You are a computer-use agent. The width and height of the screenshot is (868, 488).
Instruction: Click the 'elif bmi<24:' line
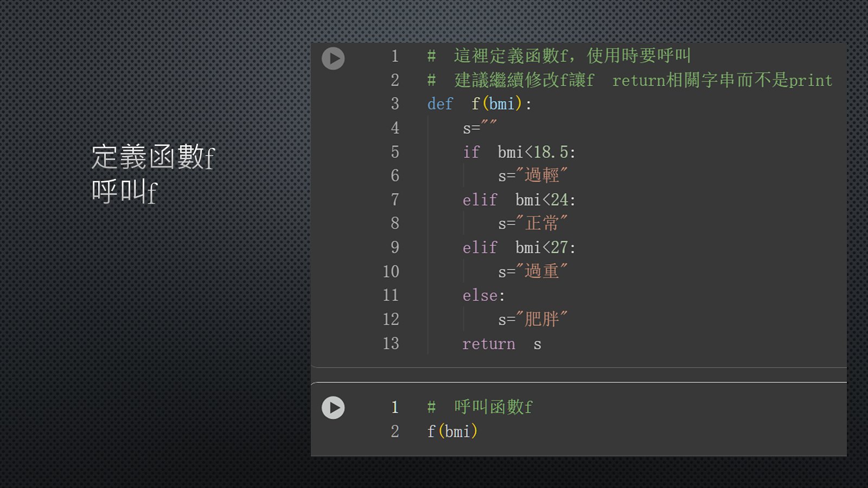coord(519,200)
